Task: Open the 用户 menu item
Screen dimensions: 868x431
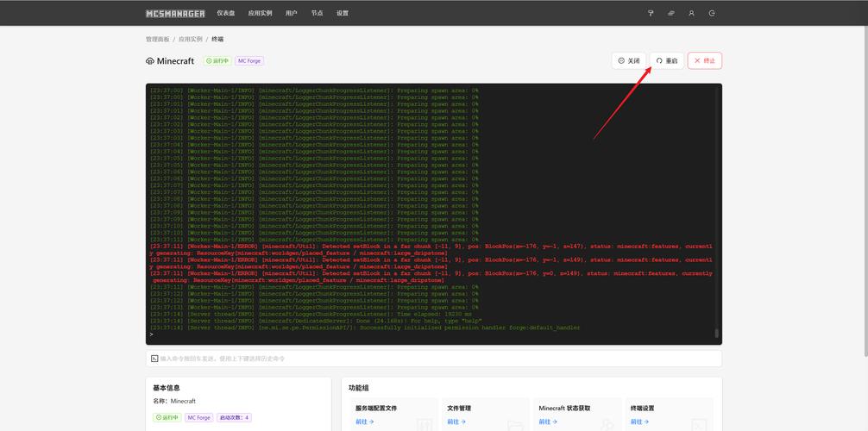Action: pos(292,14)
